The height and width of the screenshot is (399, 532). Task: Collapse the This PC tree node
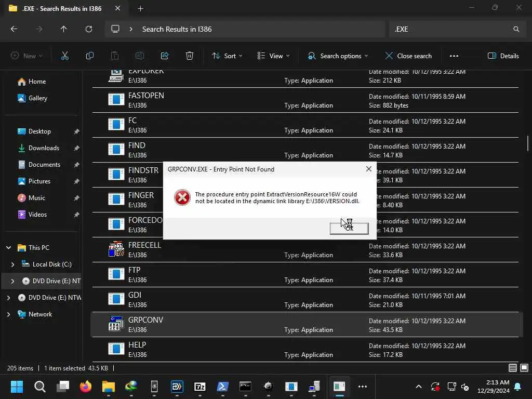pos(8,248)
